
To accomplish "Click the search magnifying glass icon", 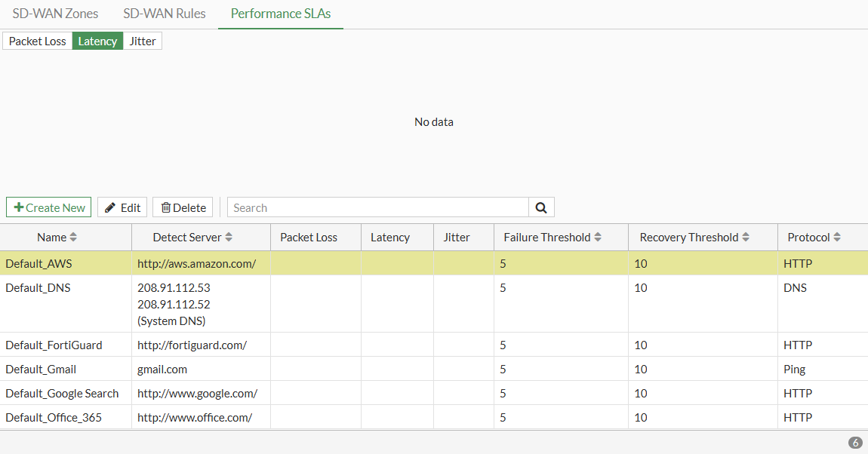I will click(541, 207).
